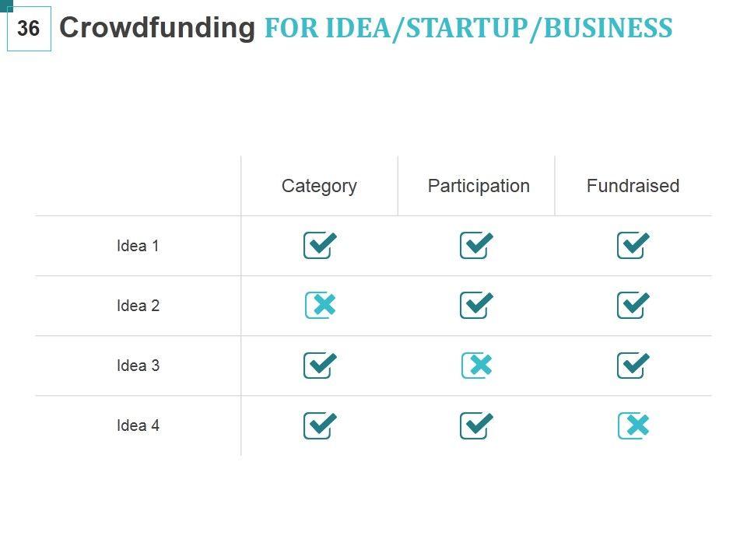Click the Crowdfunding slide title text

point(157,28)
